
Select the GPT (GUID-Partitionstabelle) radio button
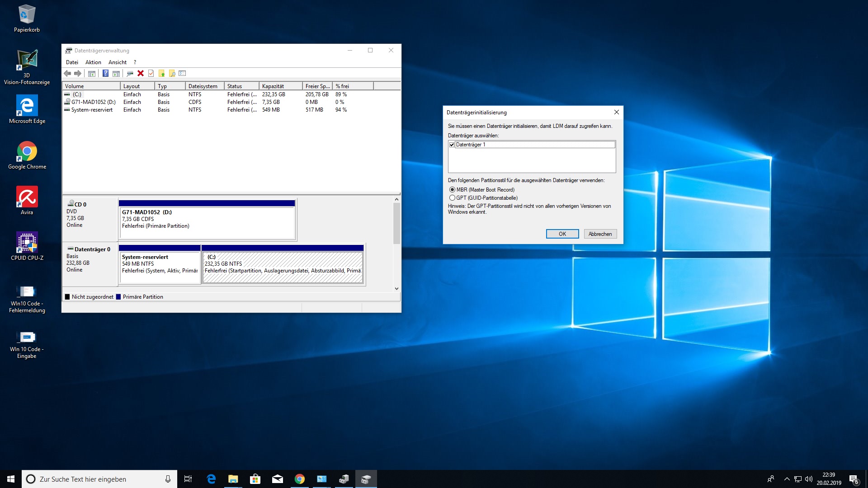pyautogui.click(x=452, y=198)
